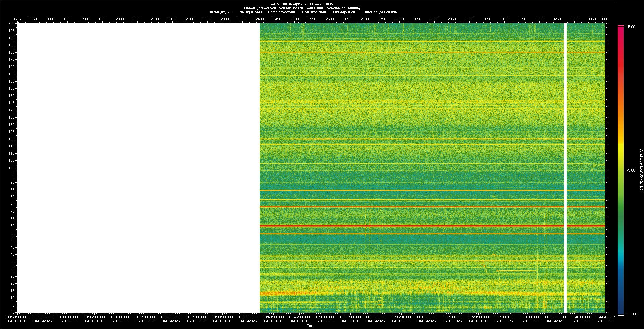Image resolution: width=644 pixels, height=329 pixels.
Task: Click the white data gap strip near 11:37
Action: [565, 168]
